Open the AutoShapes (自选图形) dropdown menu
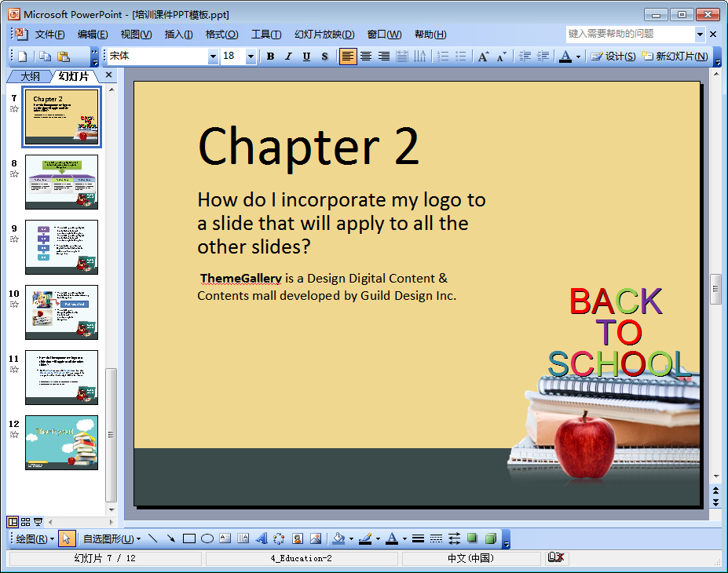The height and width of the screenshot is (573, 728). (x=112, y=538)
